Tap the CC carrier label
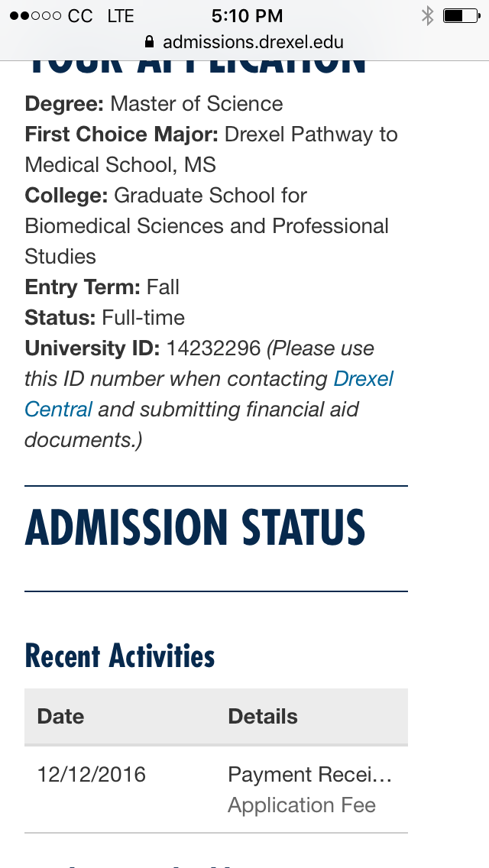 [80, 16]
